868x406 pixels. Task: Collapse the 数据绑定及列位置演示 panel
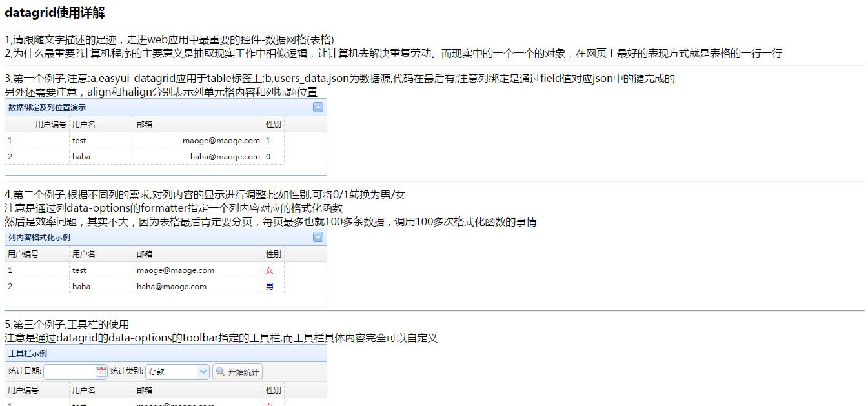(x=318, y=107)
